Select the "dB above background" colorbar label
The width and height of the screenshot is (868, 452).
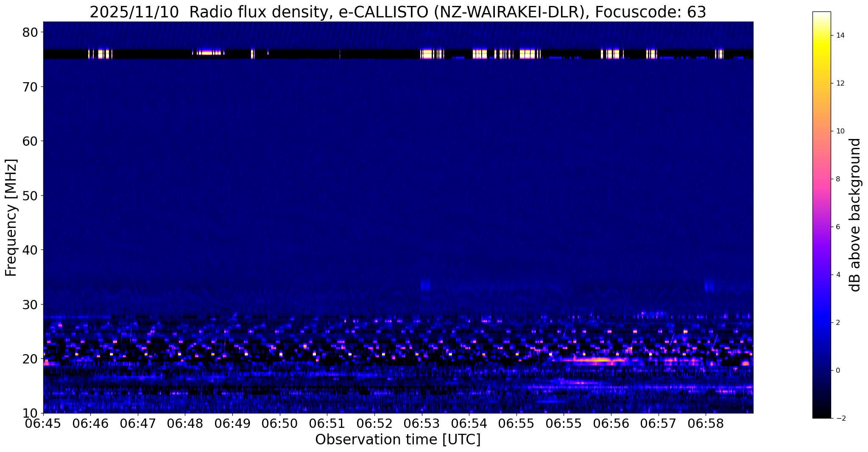coord(855,215)
